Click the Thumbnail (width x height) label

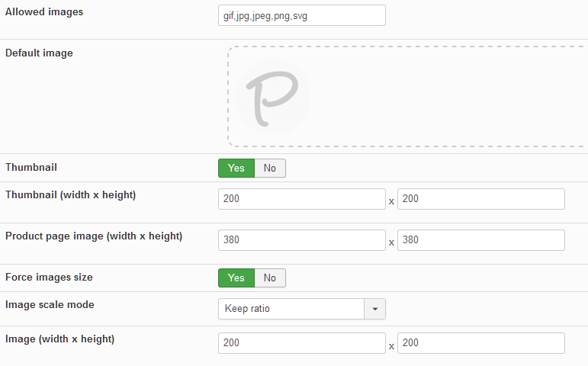pyautogui.click(x=70, y=194)
